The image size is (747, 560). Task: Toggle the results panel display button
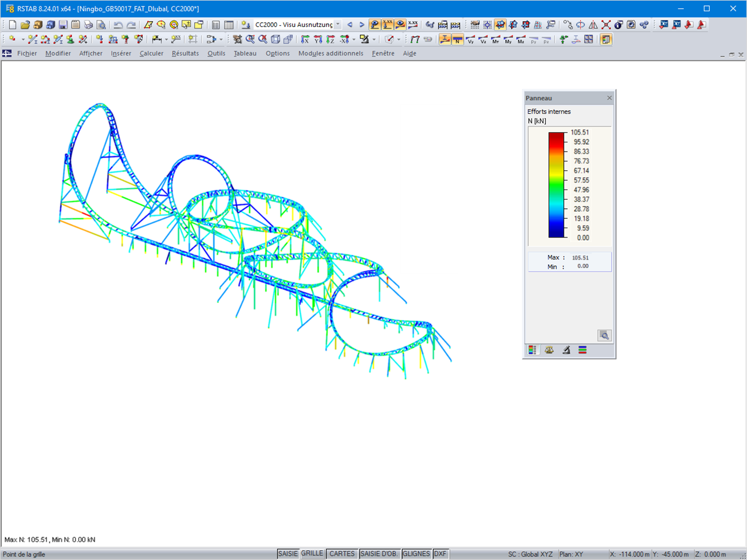pos(606,40)
